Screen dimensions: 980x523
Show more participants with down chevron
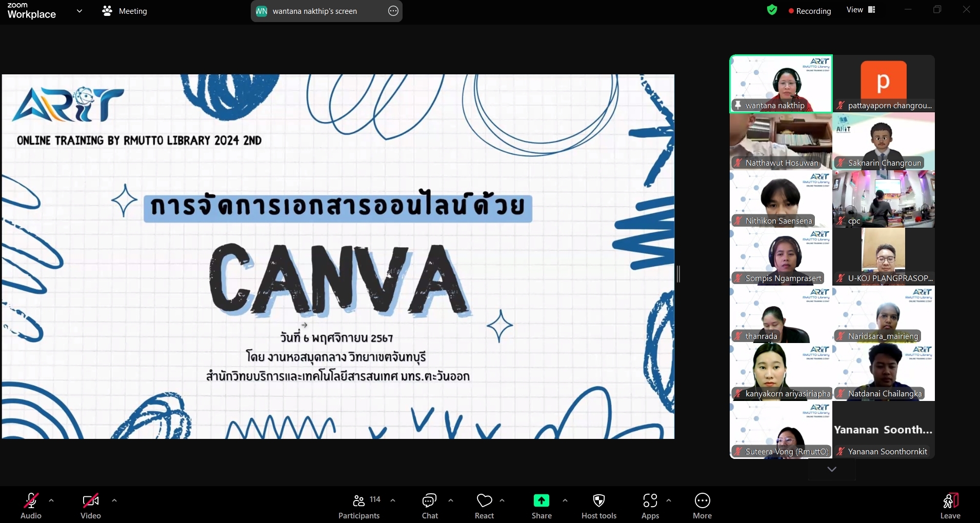pyautogui.click(x=832, y=469)
